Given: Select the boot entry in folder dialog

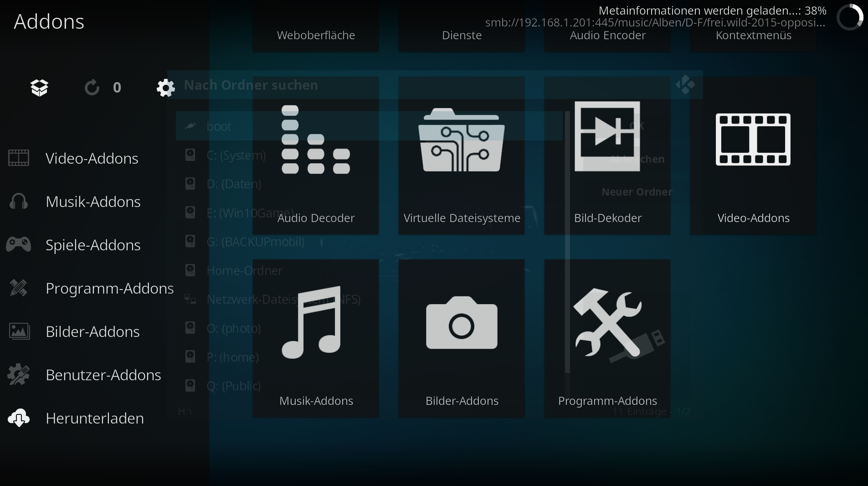Looking at the screenshot, I should [x=369, y=126].
